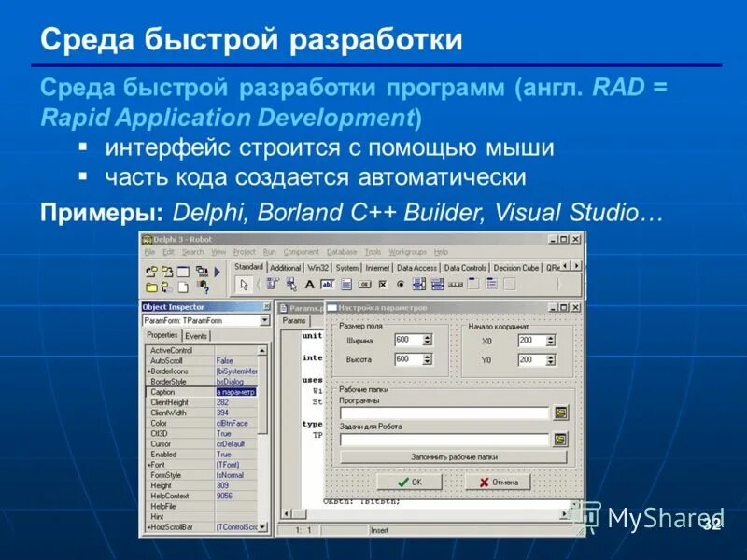Select the BorderStyle value bsDialog

pyautogui.click(x=230, y=382)
